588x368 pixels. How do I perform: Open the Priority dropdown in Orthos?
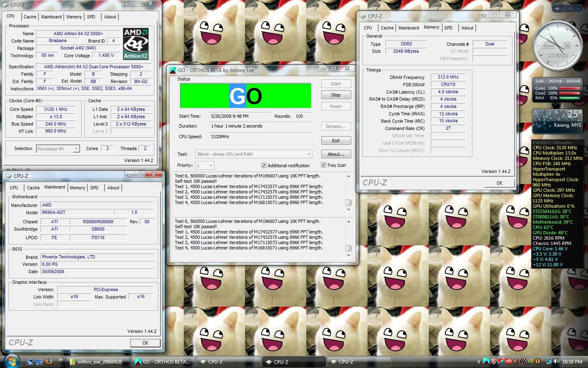[x=205, y=166]
